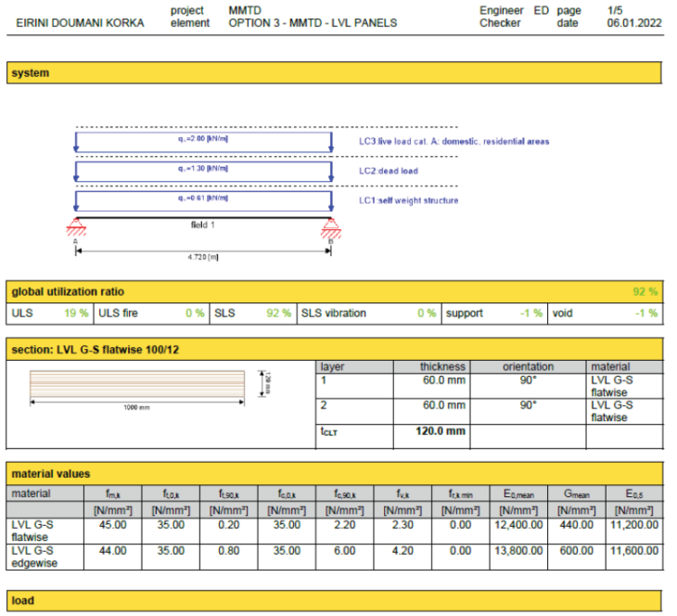Click the date '06.01.2022'
The width and height of the screenshot is (677, 616).
(634, 23)
